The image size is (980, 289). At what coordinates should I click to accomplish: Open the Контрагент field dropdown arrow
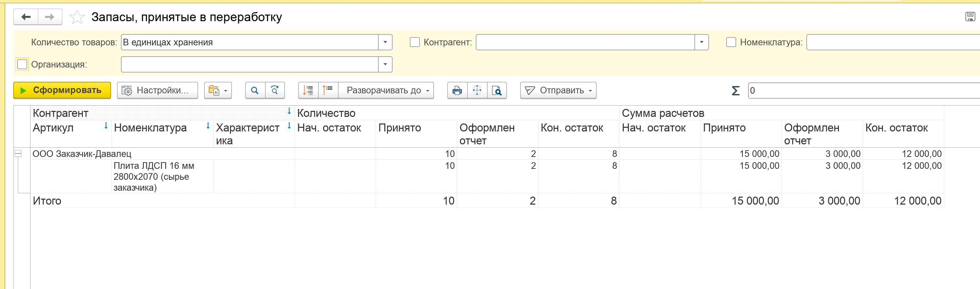tap(701, 42)
